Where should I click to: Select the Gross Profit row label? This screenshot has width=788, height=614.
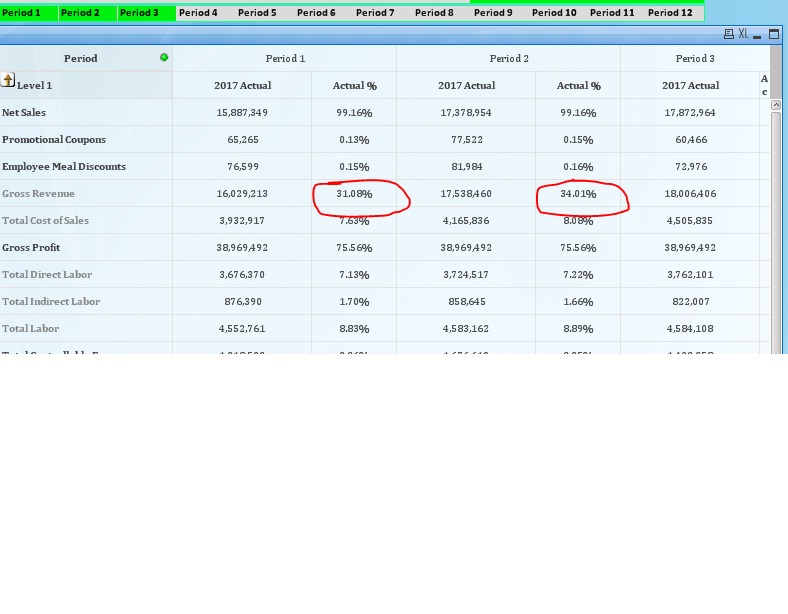[x=31, y=247]
